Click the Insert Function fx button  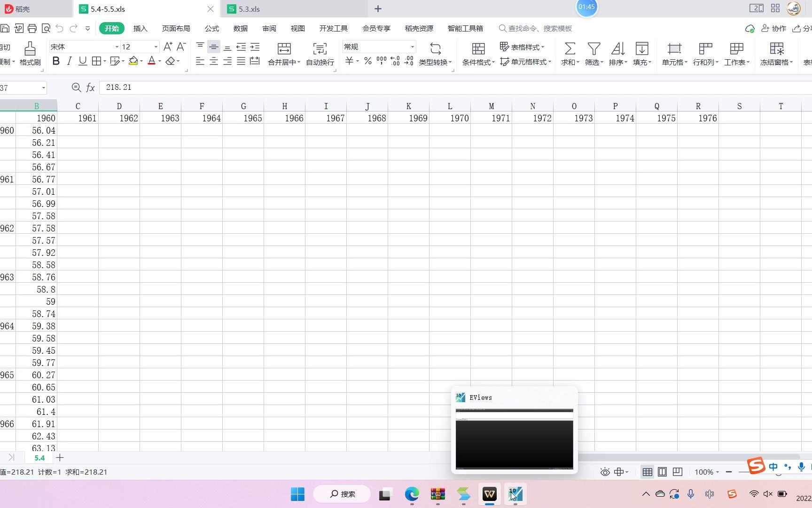click(90, 87)
